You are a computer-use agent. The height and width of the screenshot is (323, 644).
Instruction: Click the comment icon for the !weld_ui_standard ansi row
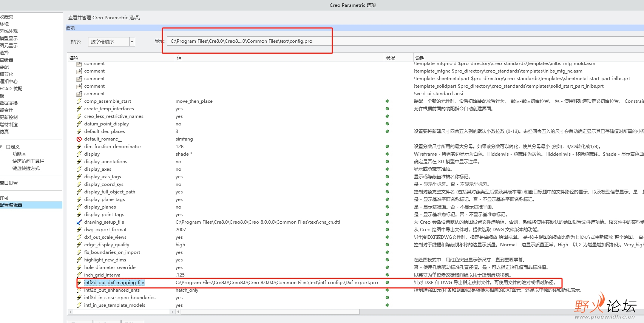coord(79,94)
